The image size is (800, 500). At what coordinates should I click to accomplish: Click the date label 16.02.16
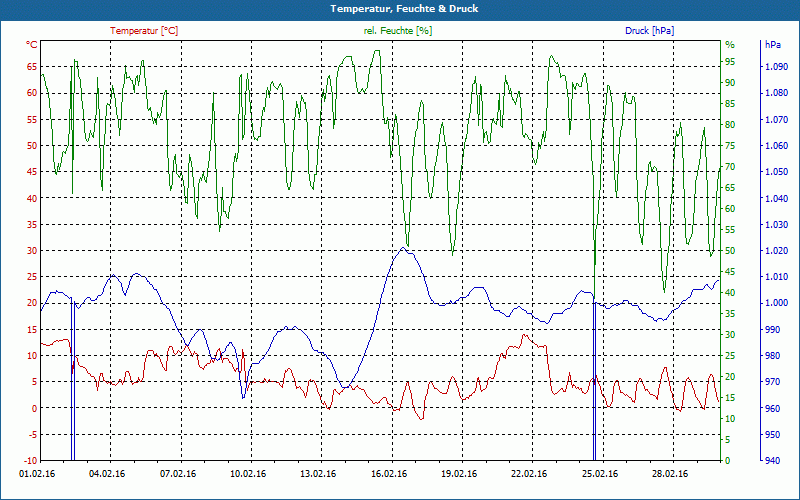(389, 474)
